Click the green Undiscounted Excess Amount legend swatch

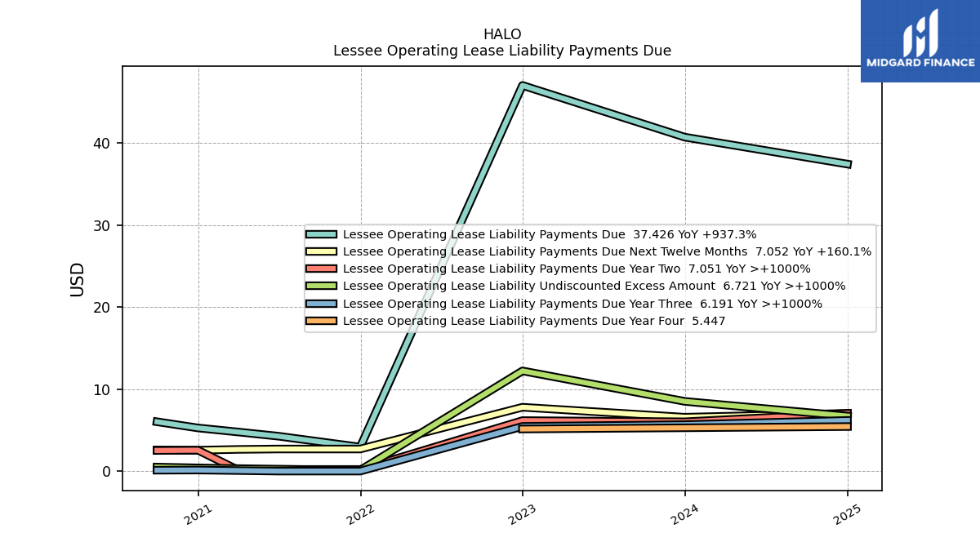tap(321, 286)
